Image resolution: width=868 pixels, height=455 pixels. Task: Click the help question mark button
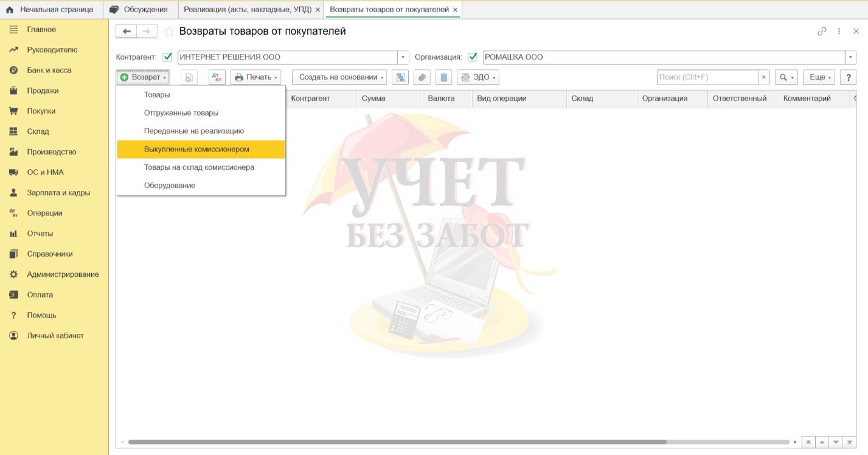pyautogui.click(x=848, y=77)
